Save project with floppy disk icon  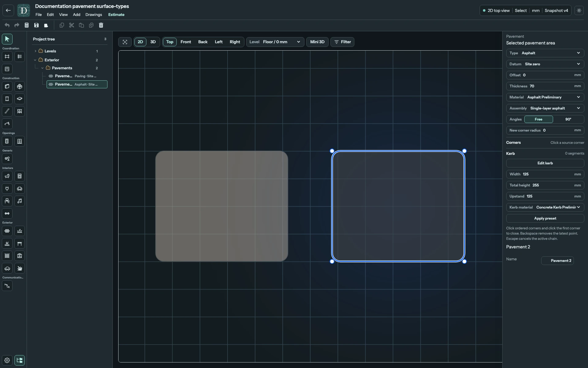click(x=36, y=25)
